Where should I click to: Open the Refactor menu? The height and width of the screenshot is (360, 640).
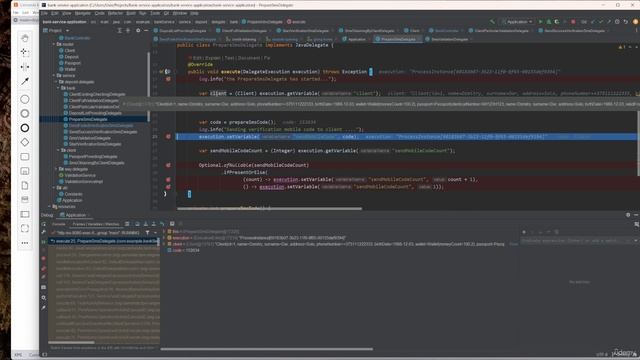(115, 13)
